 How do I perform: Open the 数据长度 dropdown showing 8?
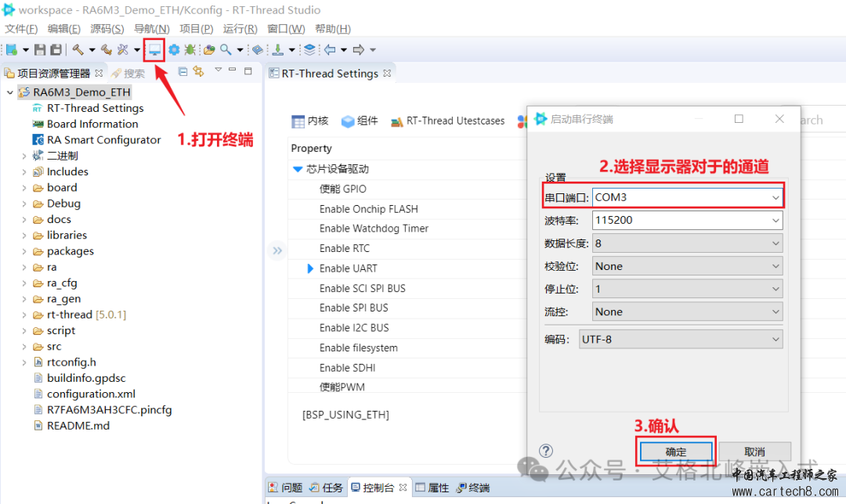(x=775, y=243)
